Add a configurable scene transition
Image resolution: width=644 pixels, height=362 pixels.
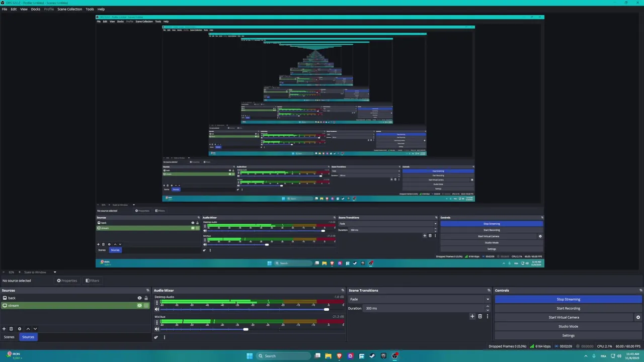472,316
